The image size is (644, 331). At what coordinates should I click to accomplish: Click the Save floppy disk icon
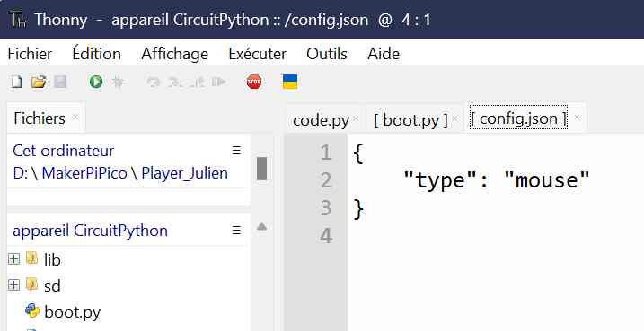point(60,82)
